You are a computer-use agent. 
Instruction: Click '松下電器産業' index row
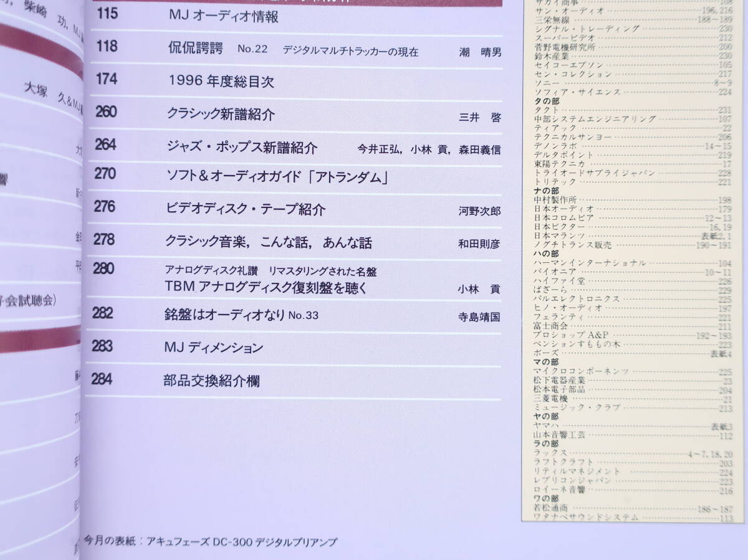[633, 380]
